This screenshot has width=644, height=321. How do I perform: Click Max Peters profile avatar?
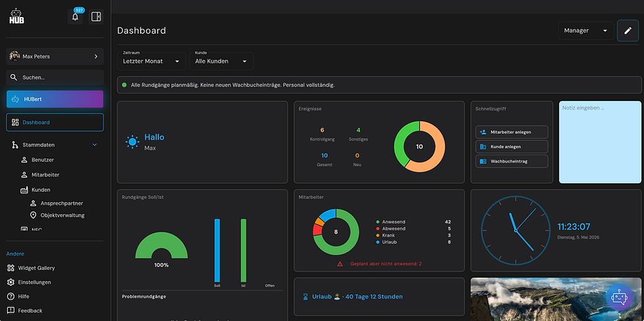[x=14, y=56]
